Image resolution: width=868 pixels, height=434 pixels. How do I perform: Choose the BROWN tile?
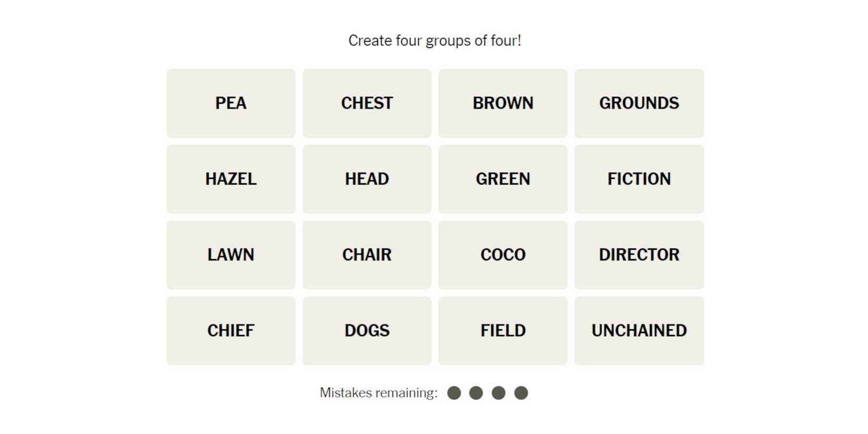[502, 103]
